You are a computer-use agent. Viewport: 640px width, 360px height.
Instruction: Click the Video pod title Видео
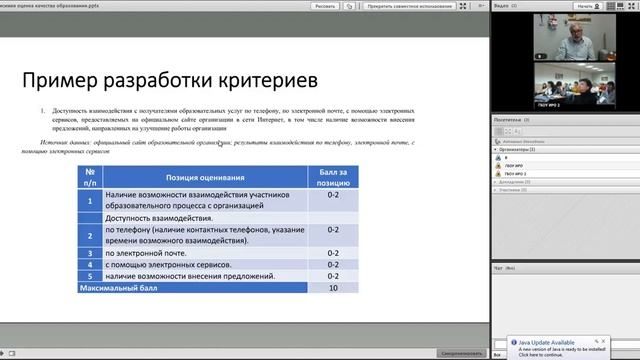[x=501, y=6]
